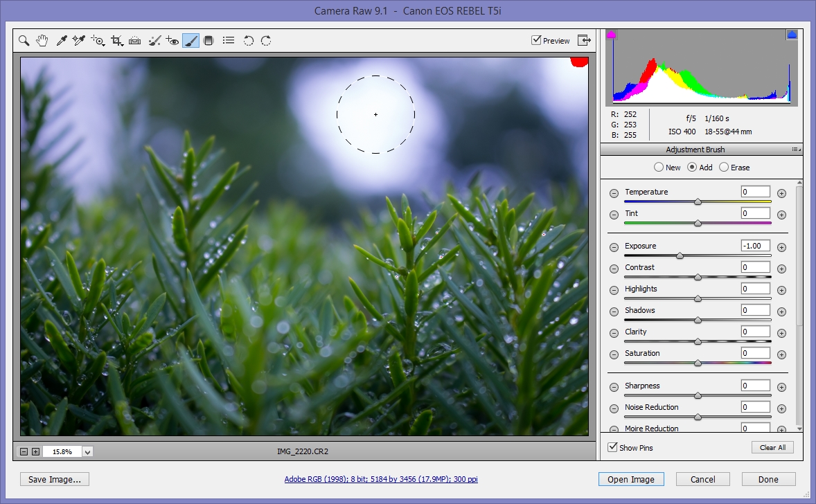This screenshot has height=504, width=816.
Task: Toggle the Preview checkbox
Action: click(x=535, y=40)
